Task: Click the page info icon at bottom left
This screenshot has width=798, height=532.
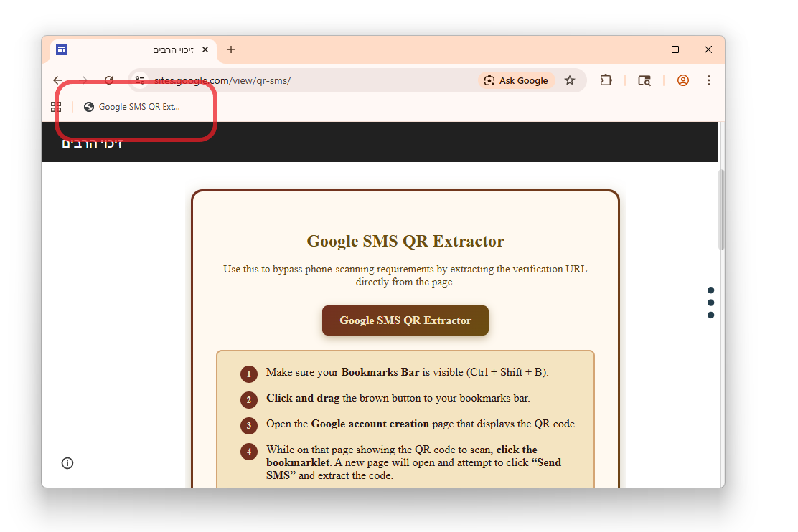Action: (x=67, y=463)
